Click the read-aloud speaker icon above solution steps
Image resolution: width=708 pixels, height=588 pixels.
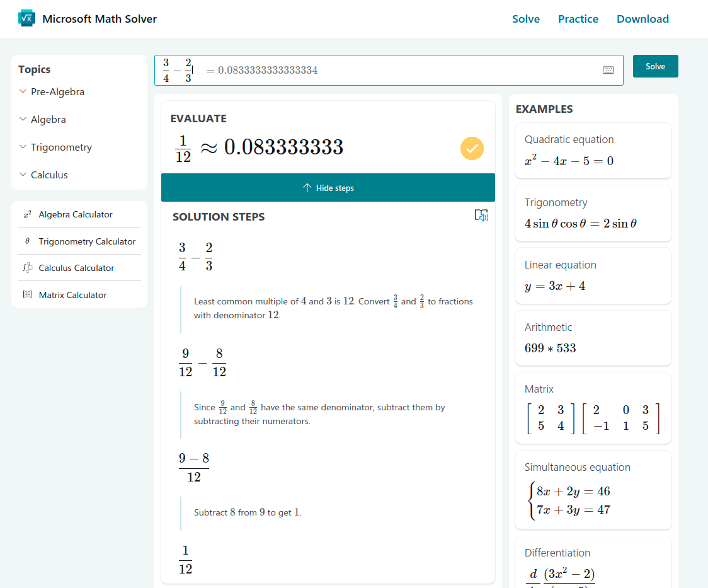481,216
